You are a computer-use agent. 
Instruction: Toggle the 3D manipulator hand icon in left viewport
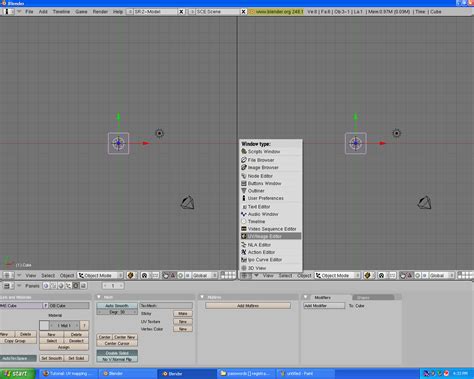pyautogui.click(x=165, y=275)
